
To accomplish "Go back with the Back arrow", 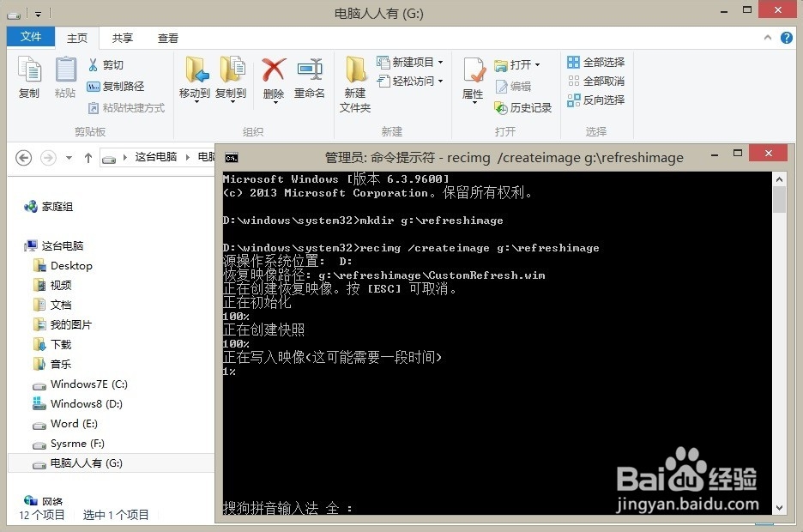I will click(x=23, y=158).
